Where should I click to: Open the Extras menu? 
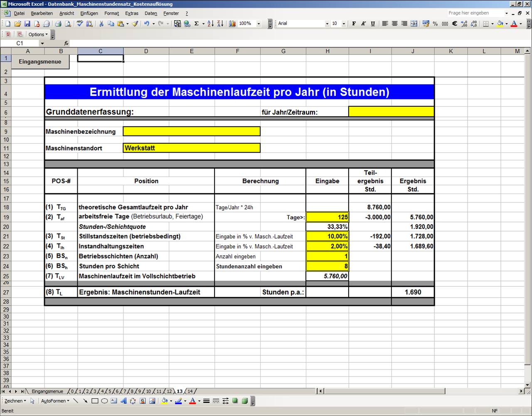coord(132,13)
